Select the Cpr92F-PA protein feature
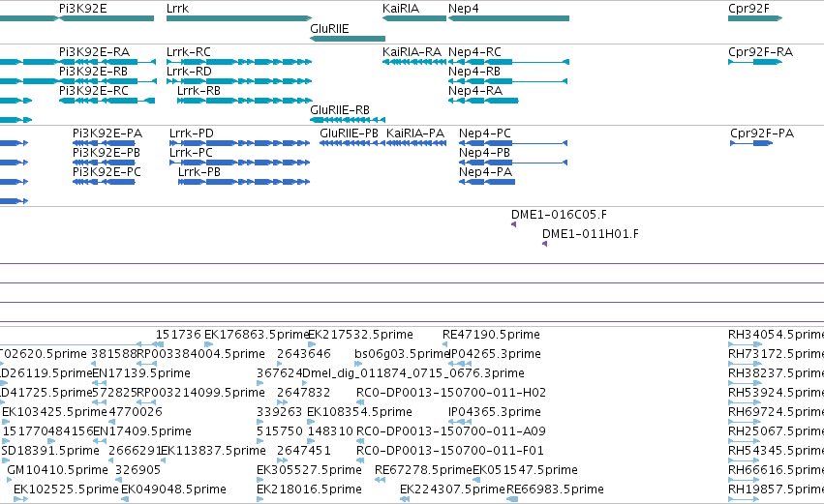The width and height of the screenshot is (824, 504). (x=751, y=143)
